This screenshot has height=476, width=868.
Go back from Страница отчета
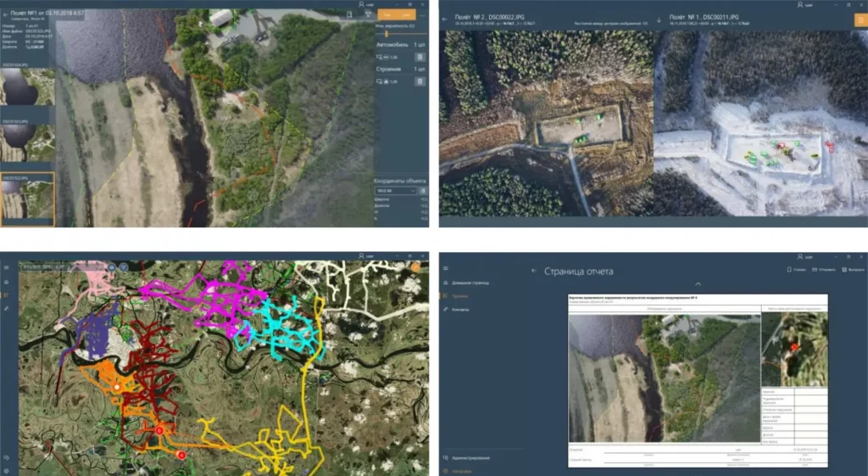pos(534,271)
